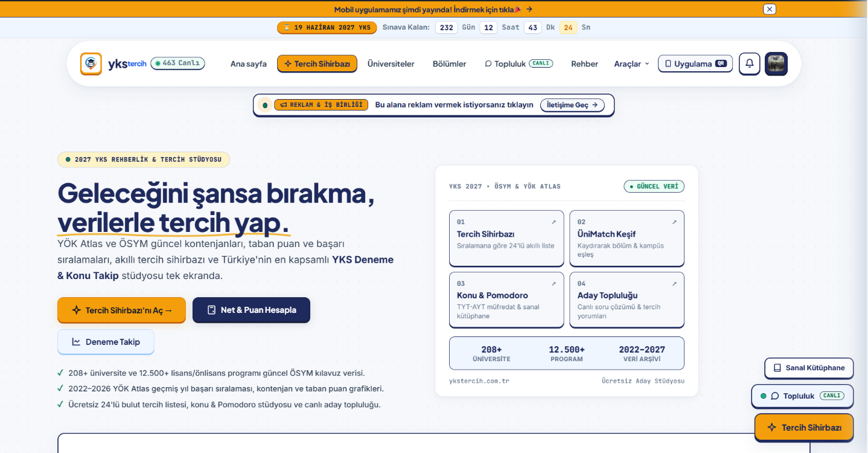The height and width of the screenshot is (453, 868).
Task: Click the 208+ Üniversite stat
Action: coord(491,353)
